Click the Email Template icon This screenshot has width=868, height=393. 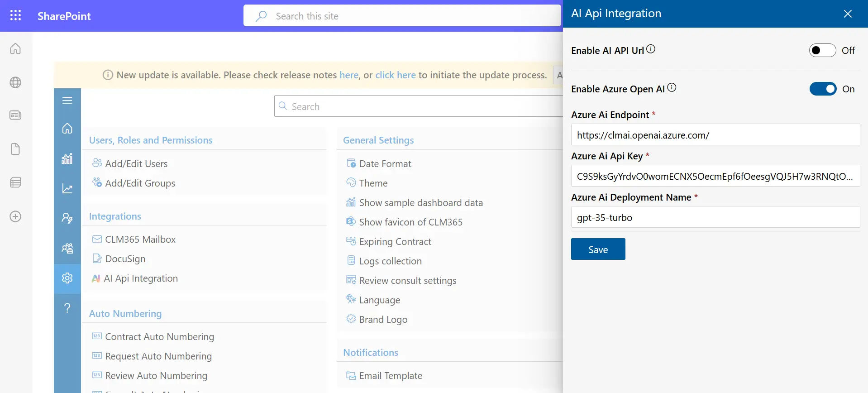pos(351,375)
